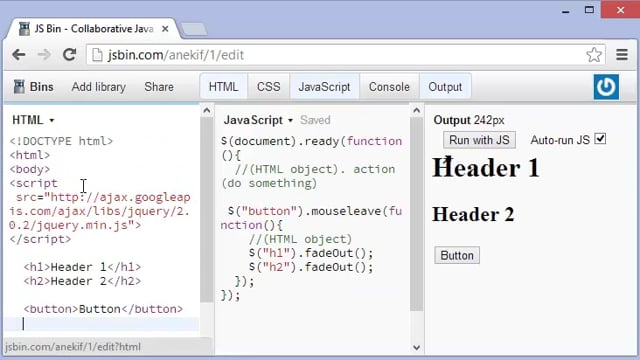Reload the page with the refresh icon
640x360 pixels.
(x=69, y=55)
